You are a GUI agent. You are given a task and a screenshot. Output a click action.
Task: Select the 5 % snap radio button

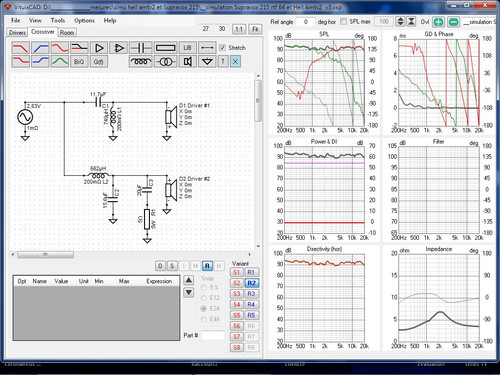click(203, 287)
